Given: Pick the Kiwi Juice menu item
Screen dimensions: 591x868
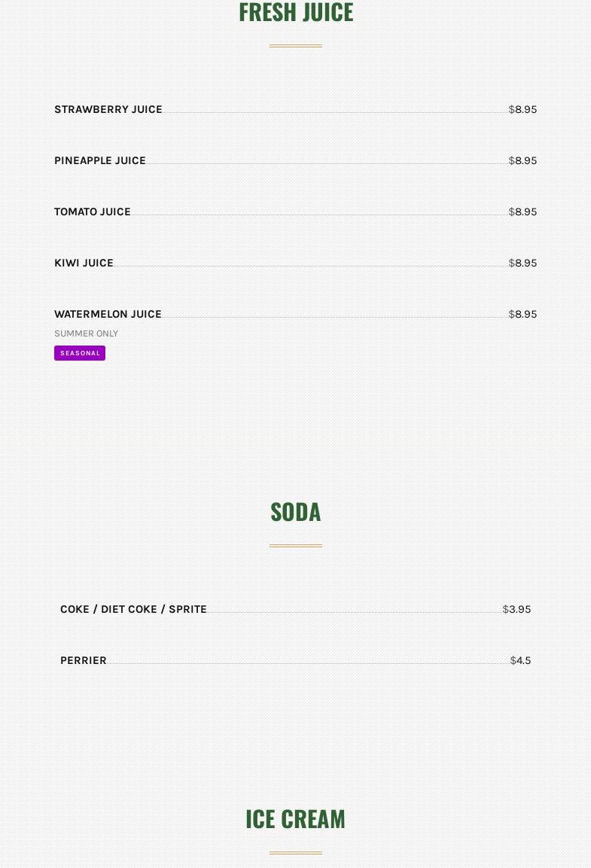Looking at the screenshot, I should tap(84, 263).
